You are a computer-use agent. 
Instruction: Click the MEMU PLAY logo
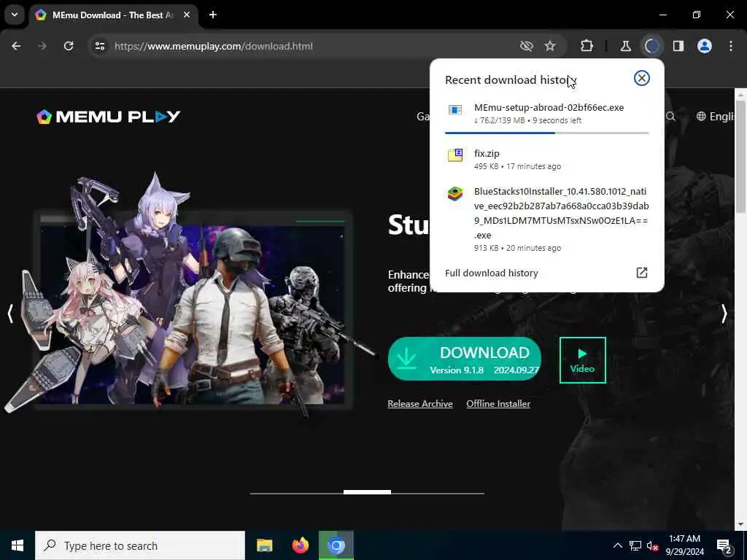tap(109, 117)
